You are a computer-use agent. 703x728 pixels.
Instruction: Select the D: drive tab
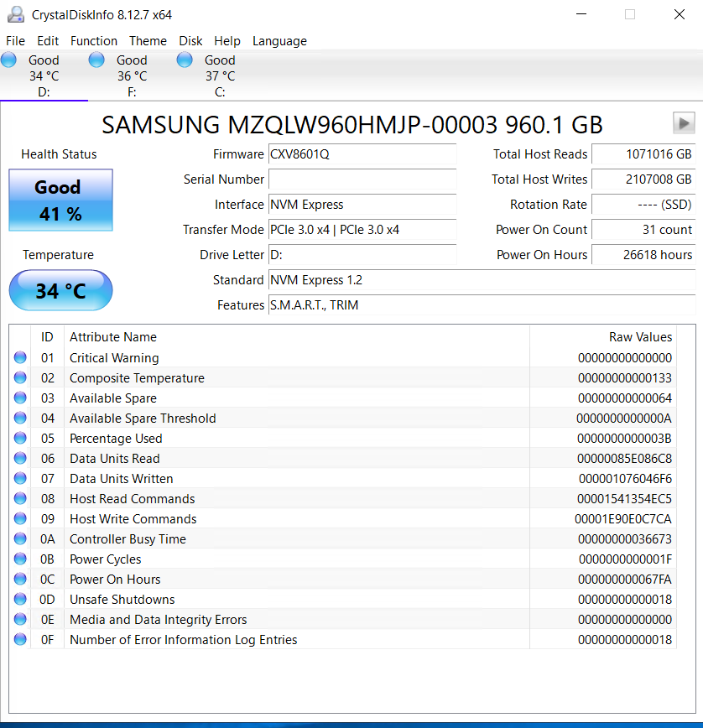pos(44,75)
